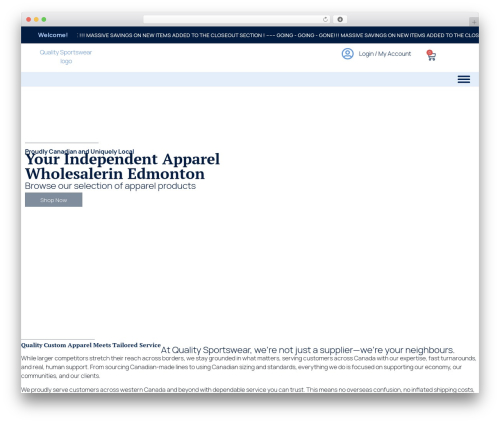Click 'Quality Custom Apparel Meets Tailored Service' heading
Screen dimensions: 500x423
91,345
